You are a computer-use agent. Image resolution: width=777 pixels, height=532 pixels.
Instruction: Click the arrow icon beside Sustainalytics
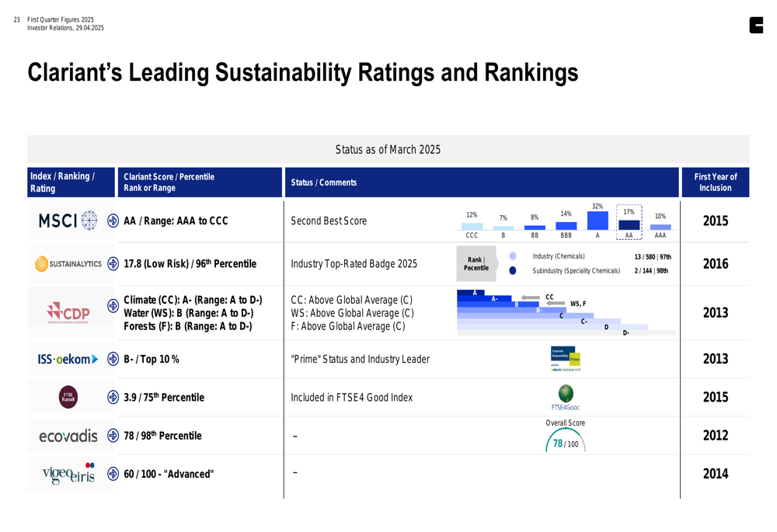click(x=113, y=263)
